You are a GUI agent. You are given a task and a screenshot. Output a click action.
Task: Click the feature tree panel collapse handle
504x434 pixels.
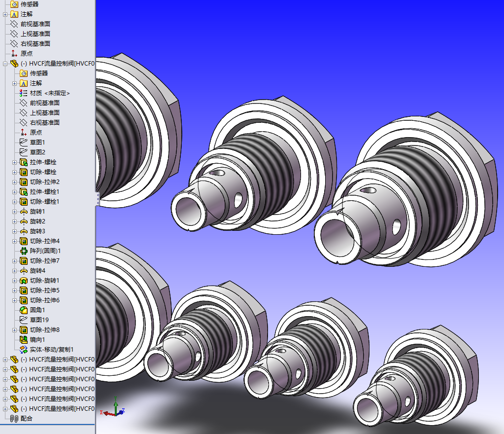tap(98, 199)
